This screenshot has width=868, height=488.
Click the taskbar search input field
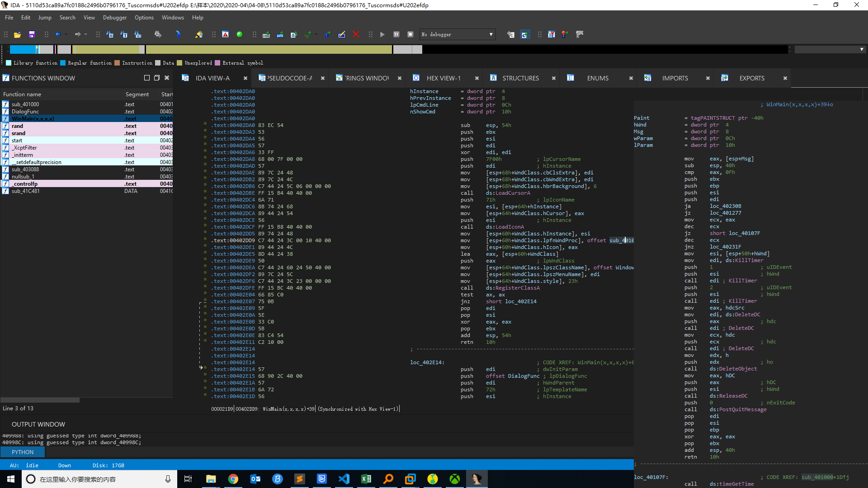99,479
